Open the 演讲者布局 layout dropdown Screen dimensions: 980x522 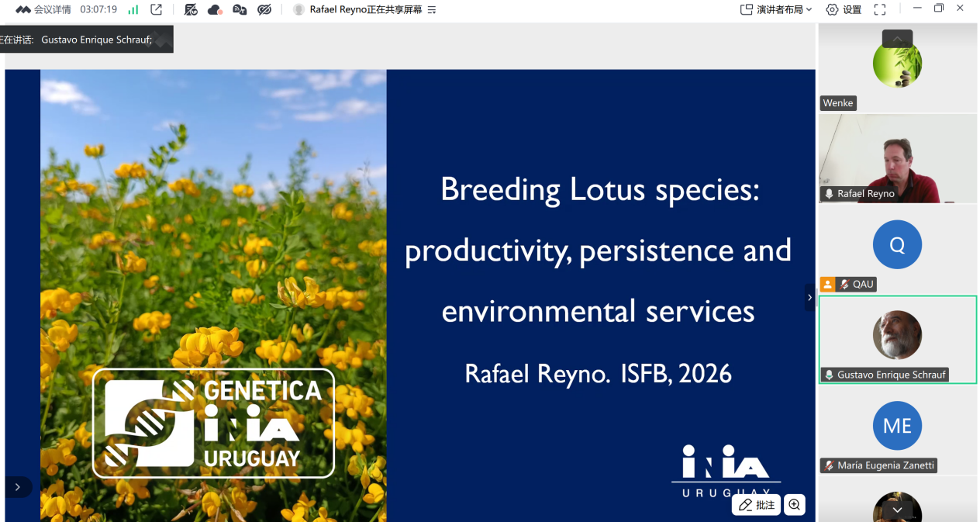point(776,9)
